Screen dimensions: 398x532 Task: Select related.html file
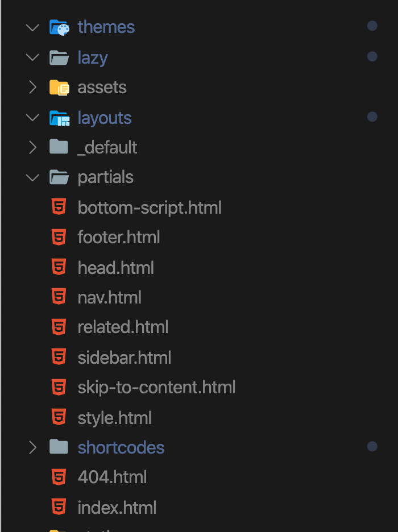(x=123, y=327)
